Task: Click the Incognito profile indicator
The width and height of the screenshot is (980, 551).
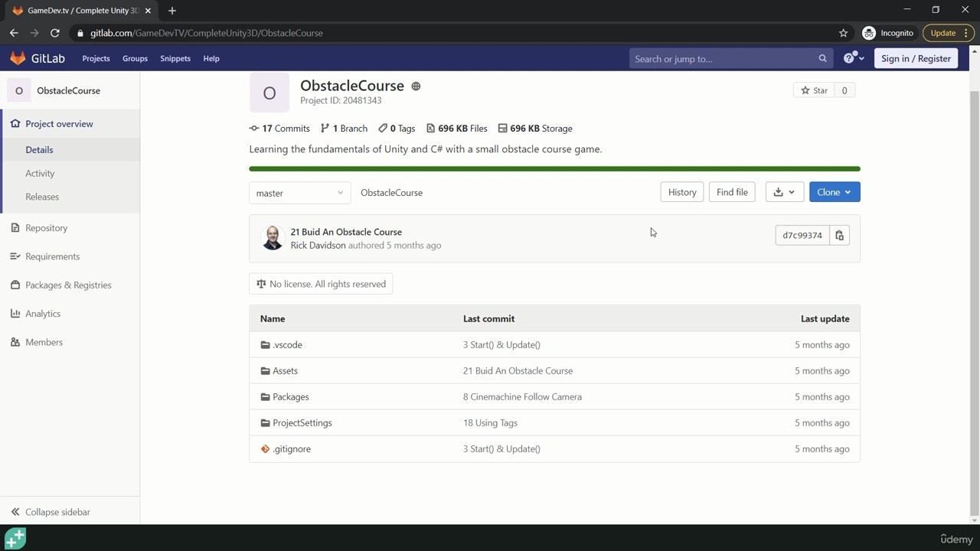Action: 888,33
